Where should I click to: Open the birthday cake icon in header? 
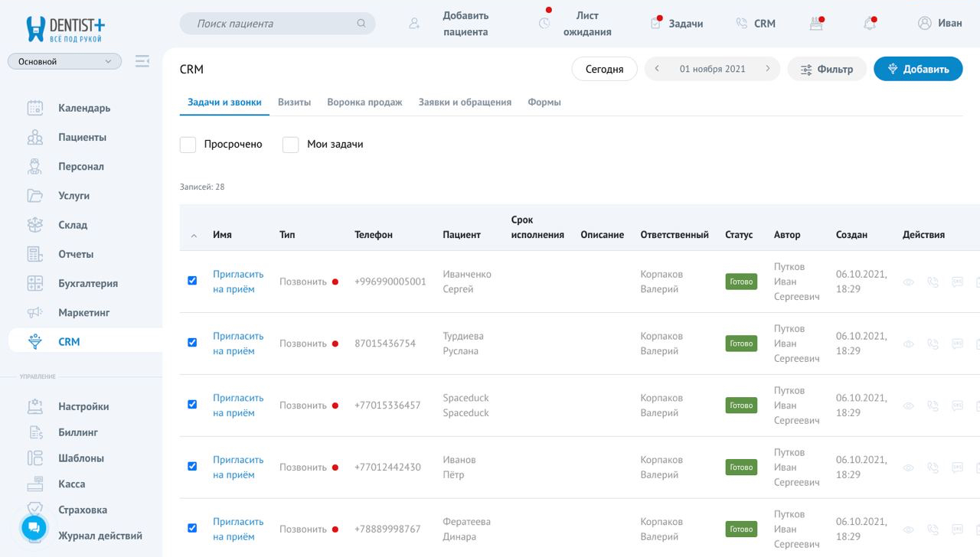click(x=816, y=24)
